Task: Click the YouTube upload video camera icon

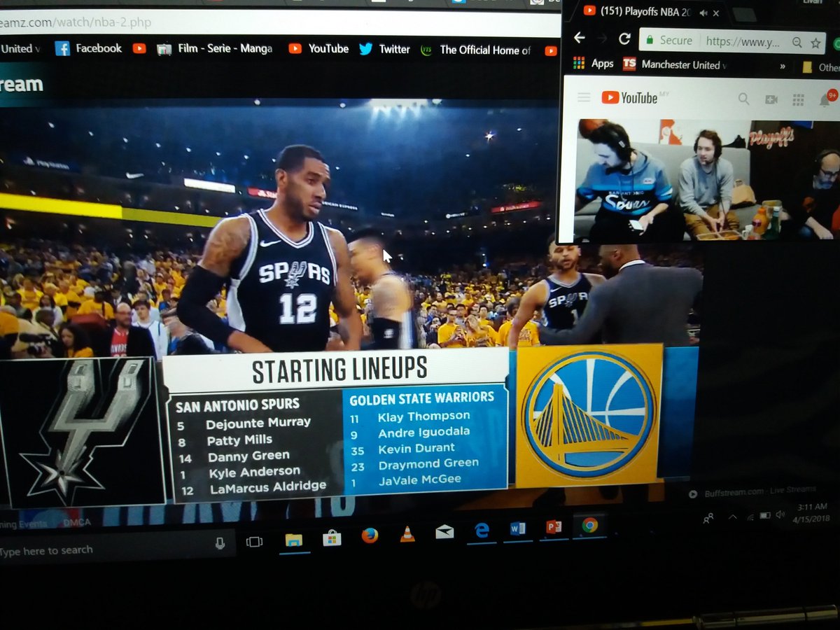Action: pos(771,99)
